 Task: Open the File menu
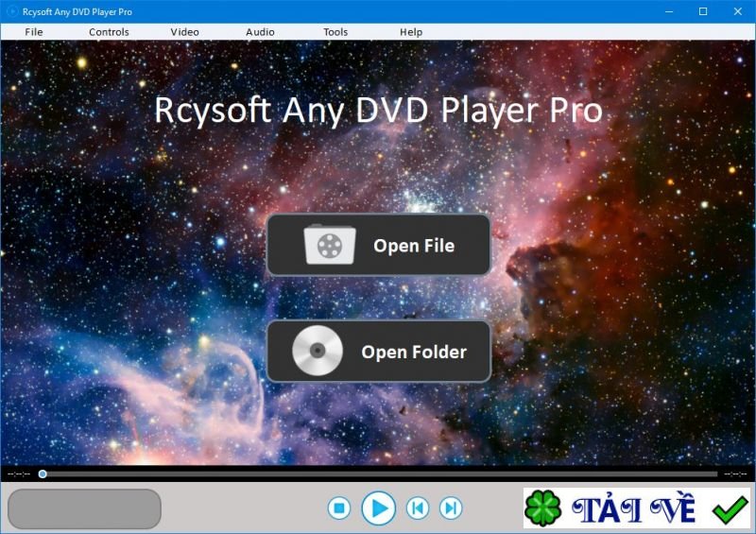point(34,32)
